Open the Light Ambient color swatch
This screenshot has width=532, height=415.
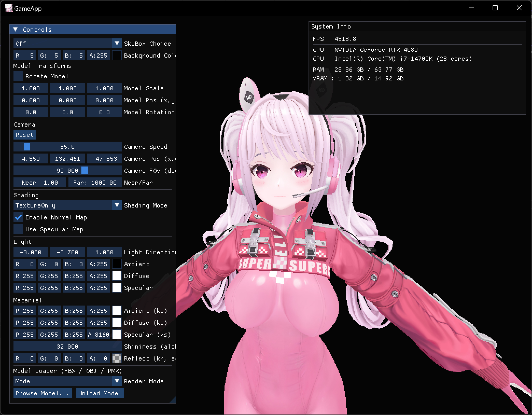[x=117, y=264]
